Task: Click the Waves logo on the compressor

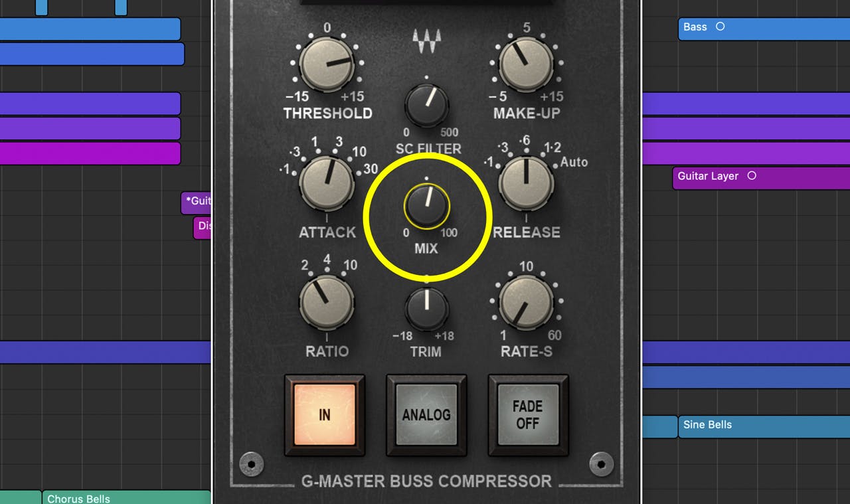Action: tap(426, 42)
